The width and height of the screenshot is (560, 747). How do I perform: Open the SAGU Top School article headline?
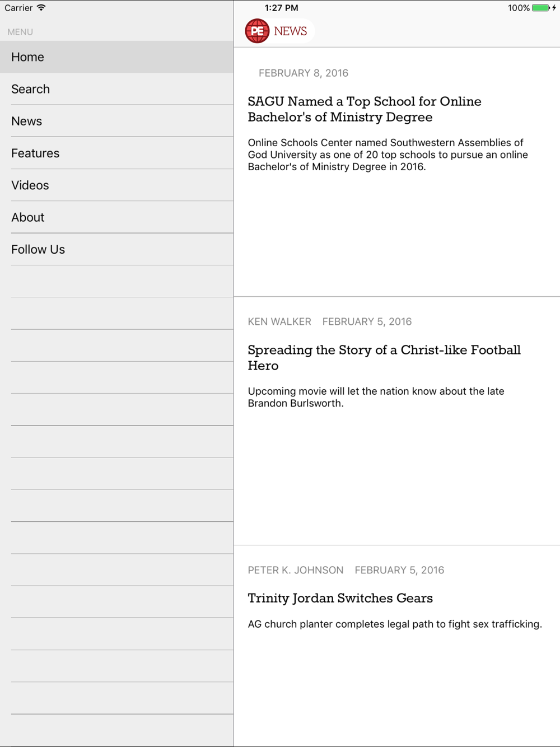[x=364, y=109]
